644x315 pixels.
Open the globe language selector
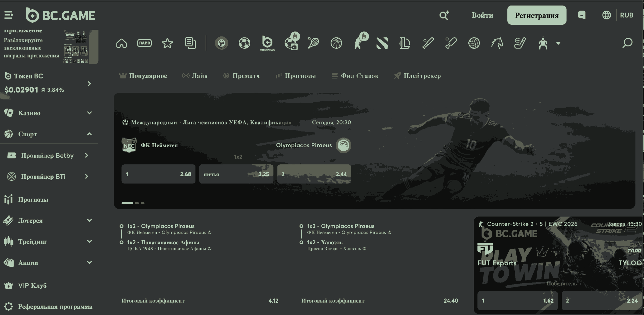pos(607,15)
